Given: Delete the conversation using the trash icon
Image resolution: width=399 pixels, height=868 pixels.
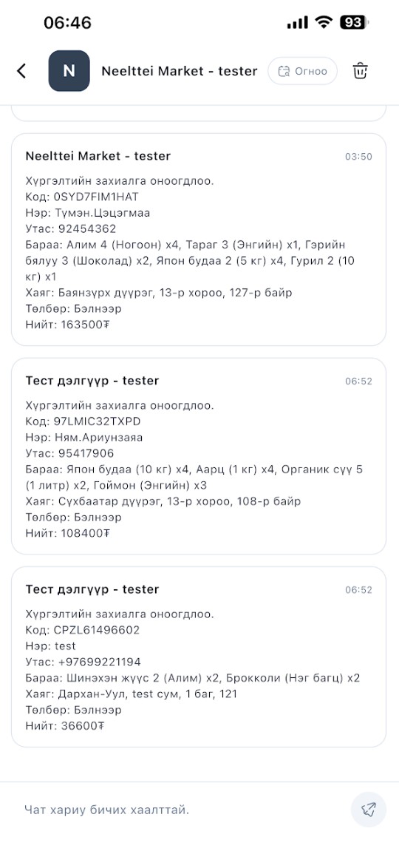Looking at the screenshot, I should pos(361,71).
